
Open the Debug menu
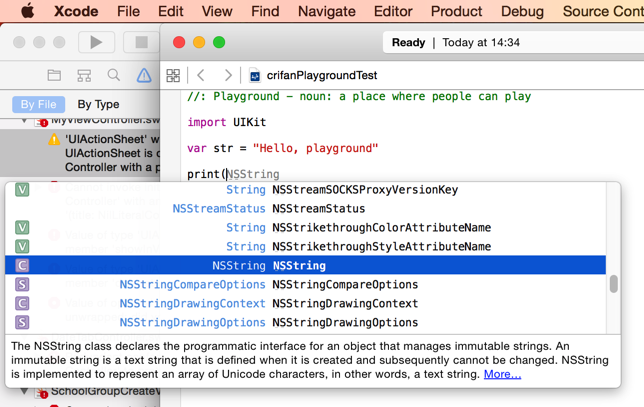pyautogui.click(x=522, y=11)
